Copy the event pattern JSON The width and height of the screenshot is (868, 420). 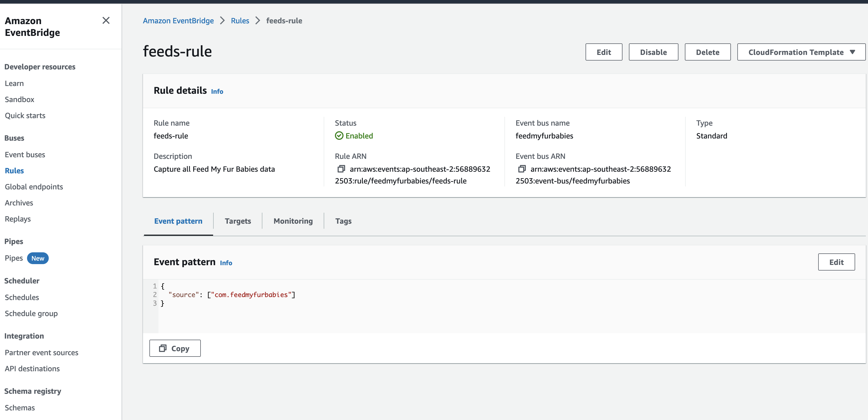pyautogui.click(x=175, y=348)
